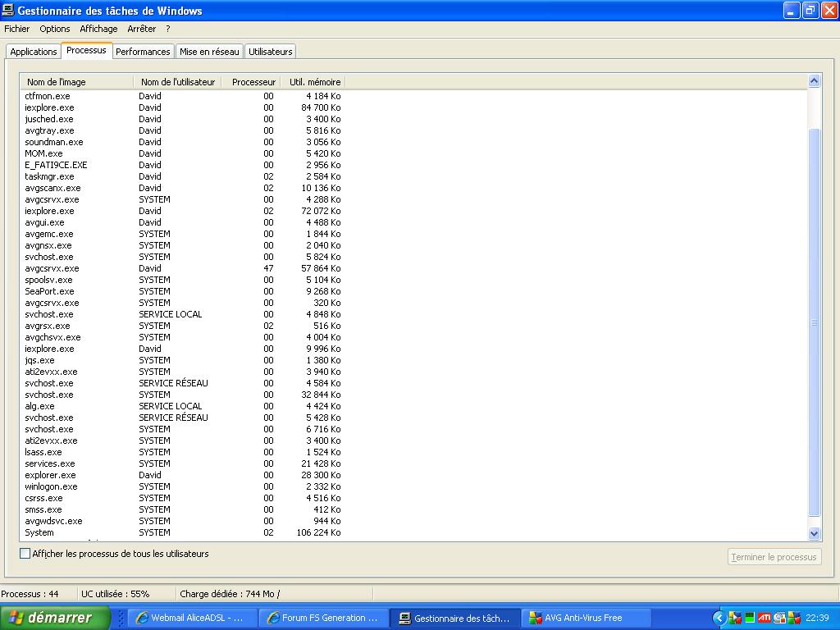Select the avgnsx.exe process
This screenshot has height=630, width=840.
click(183, 245)
